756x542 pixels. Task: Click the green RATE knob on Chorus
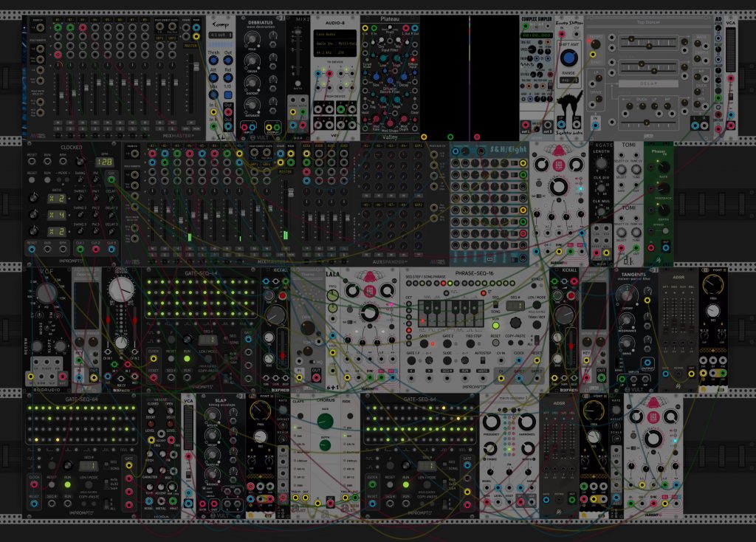tap(325, 420)
